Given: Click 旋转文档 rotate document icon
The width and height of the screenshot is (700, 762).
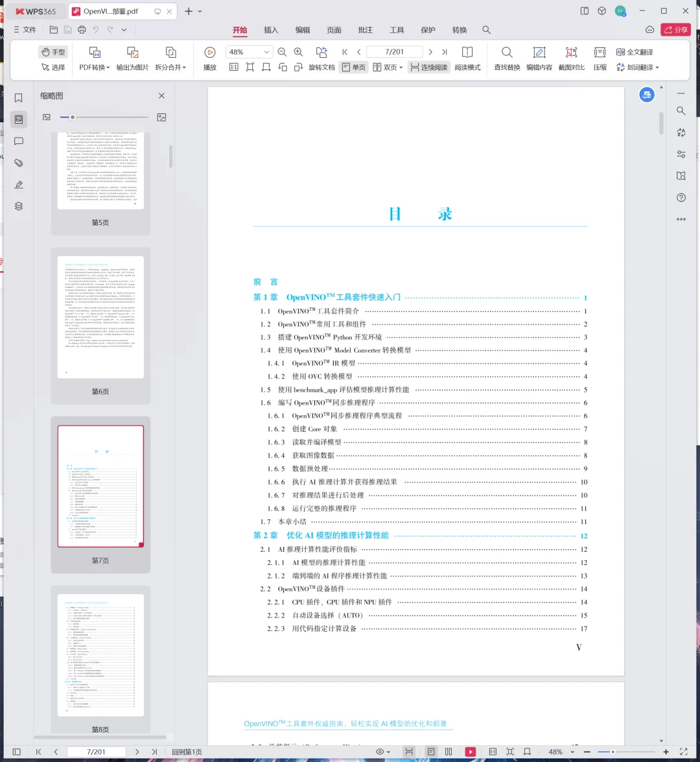Looking at the screenshot, I should click(x=321, y=53).
